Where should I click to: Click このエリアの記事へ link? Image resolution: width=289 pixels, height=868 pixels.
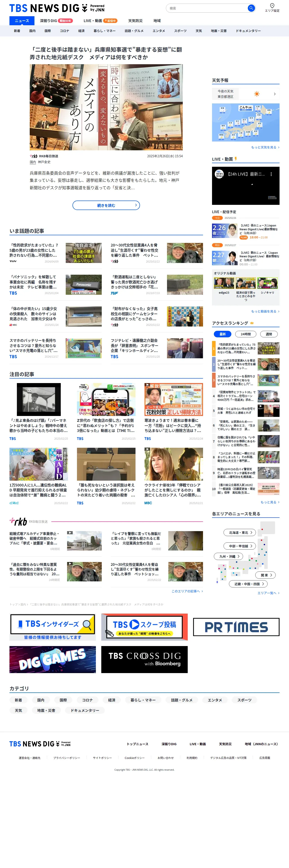pos(187,591)
